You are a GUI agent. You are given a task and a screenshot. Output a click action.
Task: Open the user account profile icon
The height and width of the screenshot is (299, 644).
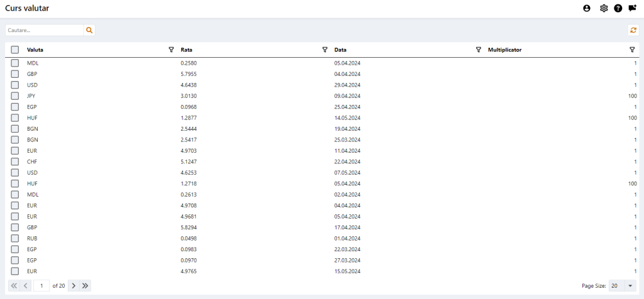click(587, 8)
